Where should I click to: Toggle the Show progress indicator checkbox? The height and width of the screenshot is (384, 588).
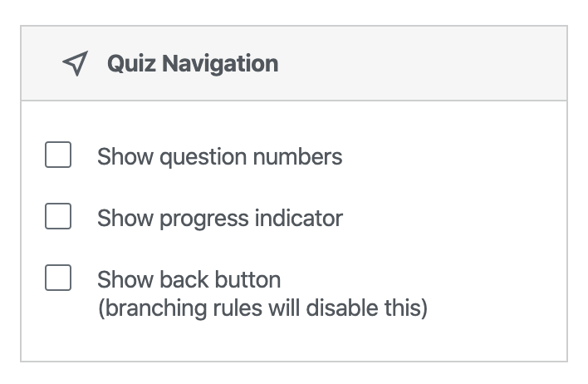pyautogui.click(x=57, y=217)
